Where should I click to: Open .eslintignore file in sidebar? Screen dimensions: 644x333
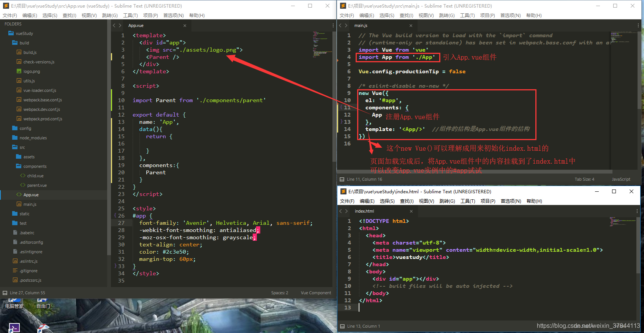click(31, 252)
